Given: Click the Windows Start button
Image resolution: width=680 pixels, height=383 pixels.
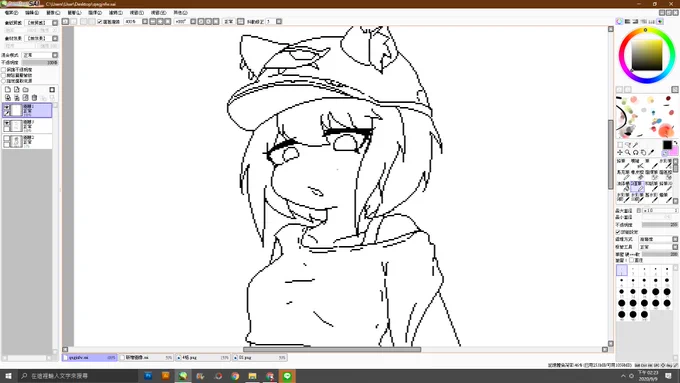Looking at the screenshot, I should coord(8,376).
